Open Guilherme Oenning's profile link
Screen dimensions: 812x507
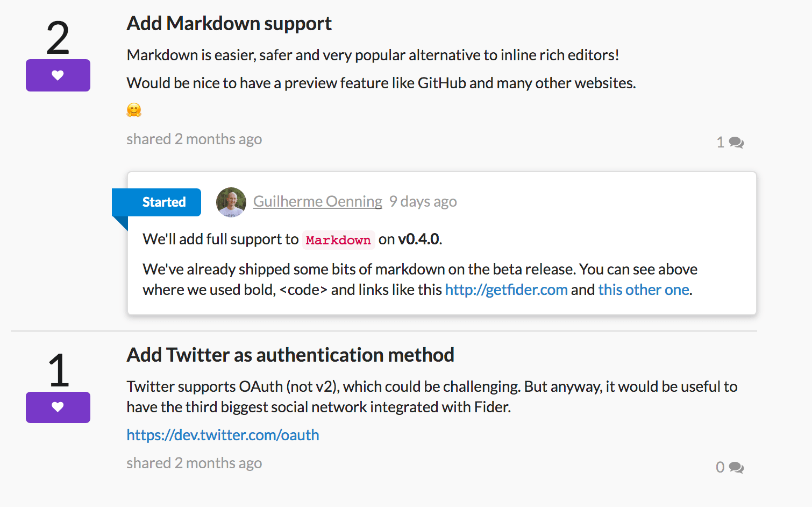pyautogui.click(x=318, y=201)
